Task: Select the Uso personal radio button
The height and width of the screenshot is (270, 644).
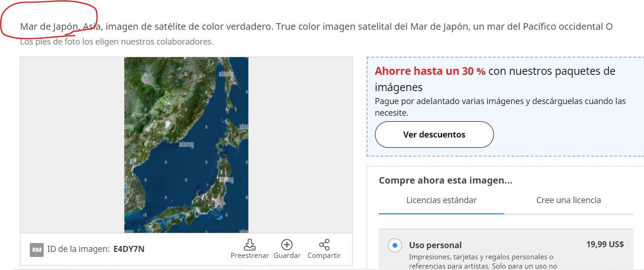Action: (x=395, y=245)
